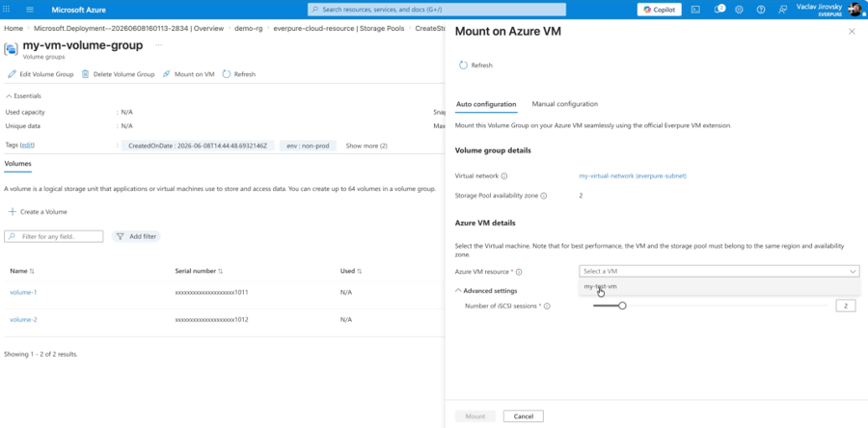The image size is (868, 428).
Task: Open the notifications bell
Action: click(719, 10)
